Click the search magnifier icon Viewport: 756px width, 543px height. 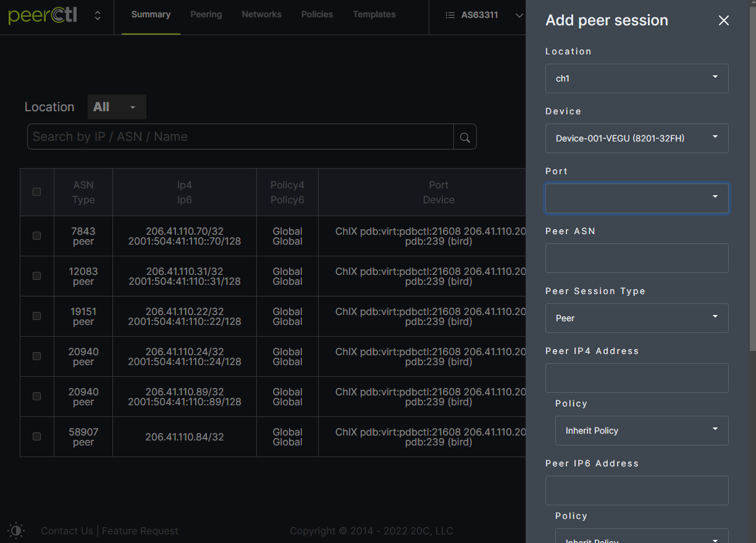point(465,137)
